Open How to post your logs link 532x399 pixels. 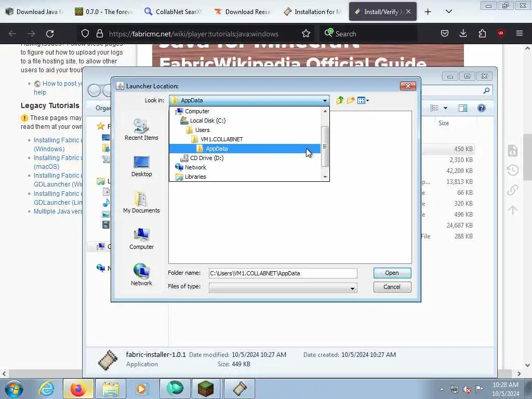click(x=58, y=88)
